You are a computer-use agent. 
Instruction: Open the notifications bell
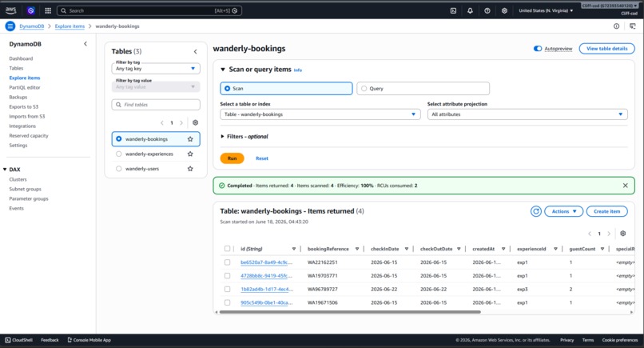[x=470, y=10]
